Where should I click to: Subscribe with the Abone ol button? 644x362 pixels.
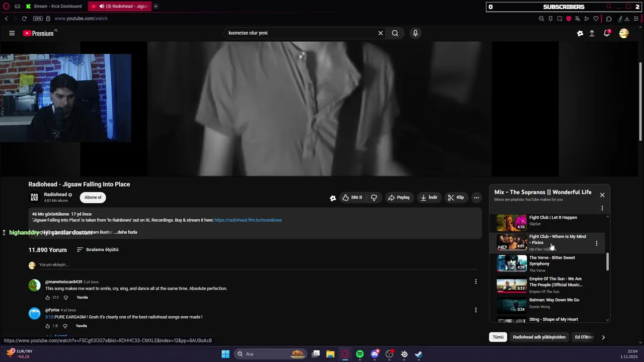(93, 198)
